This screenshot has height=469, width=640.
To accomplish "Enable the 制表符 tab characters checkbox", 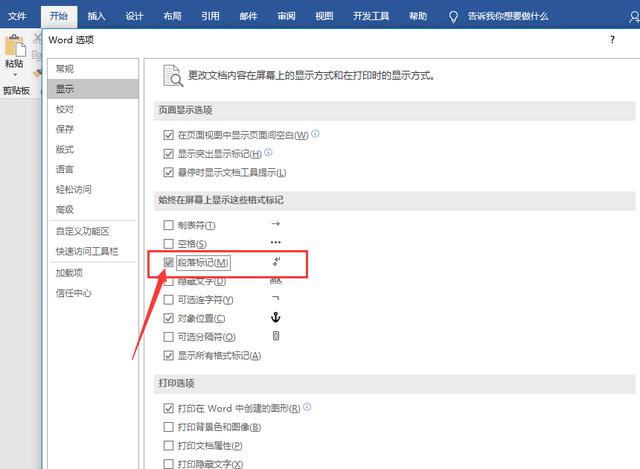I will [168, 225].
